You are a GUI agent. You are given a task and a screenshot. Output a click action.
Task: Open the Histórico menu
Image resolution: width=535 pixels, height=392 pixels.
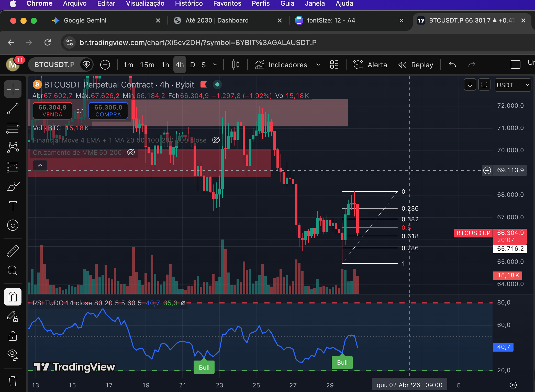pos(189,4)
